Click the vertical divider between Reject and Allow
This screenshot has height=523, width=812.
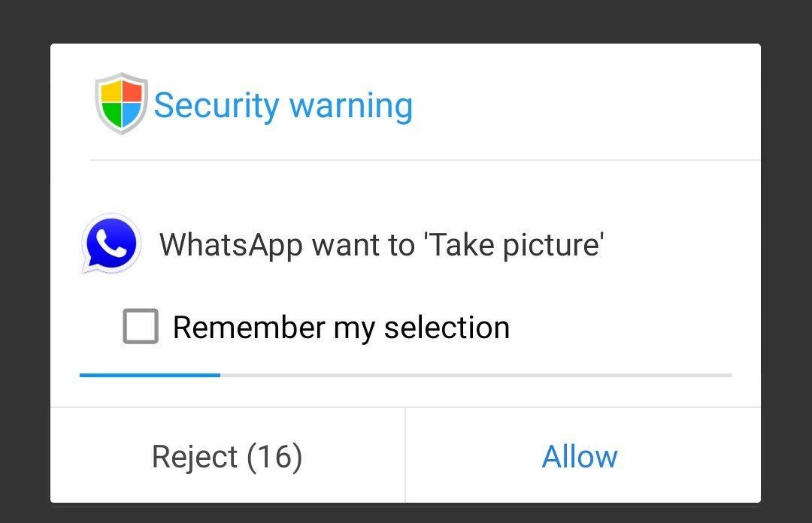coord(405,455)
